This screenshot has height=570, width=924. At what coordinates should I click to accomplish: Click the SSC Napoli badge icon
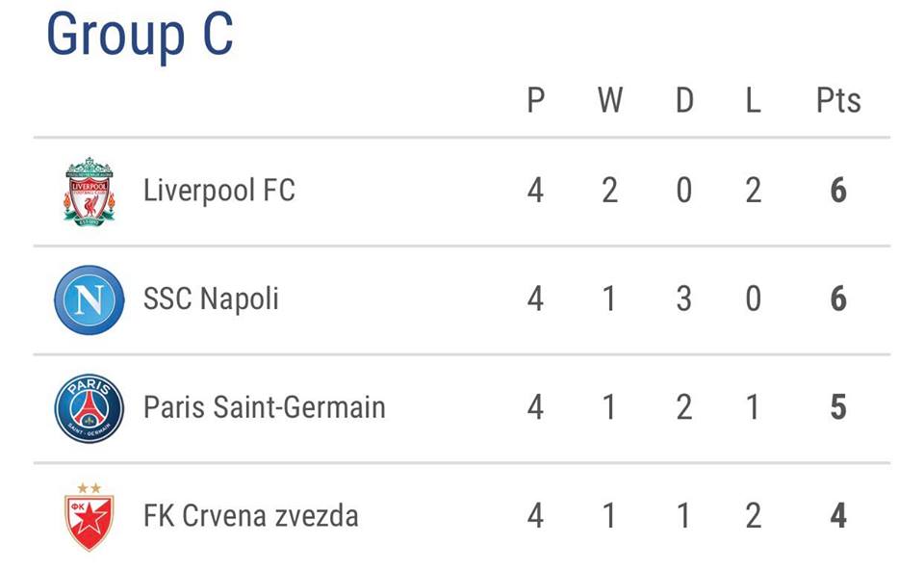[x=90, y=299]
